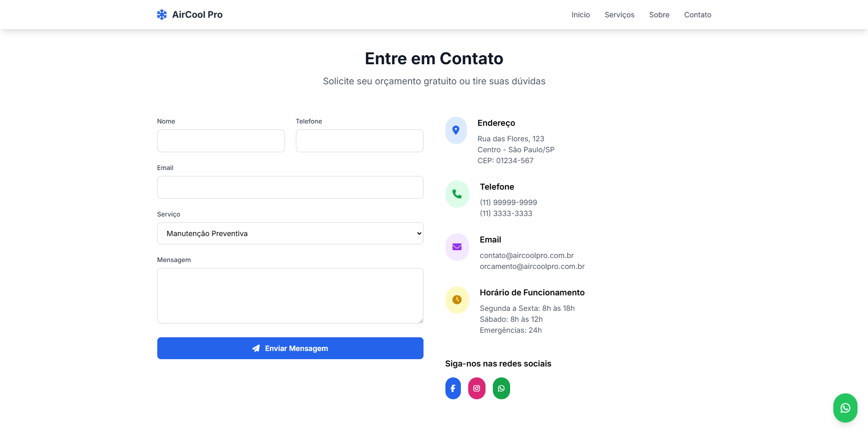Open the Instagram social icon

(477, 388)
